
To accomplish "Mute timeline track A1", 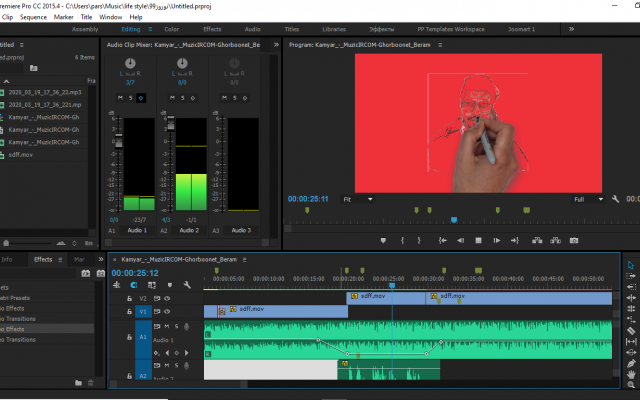I will 167,326.
